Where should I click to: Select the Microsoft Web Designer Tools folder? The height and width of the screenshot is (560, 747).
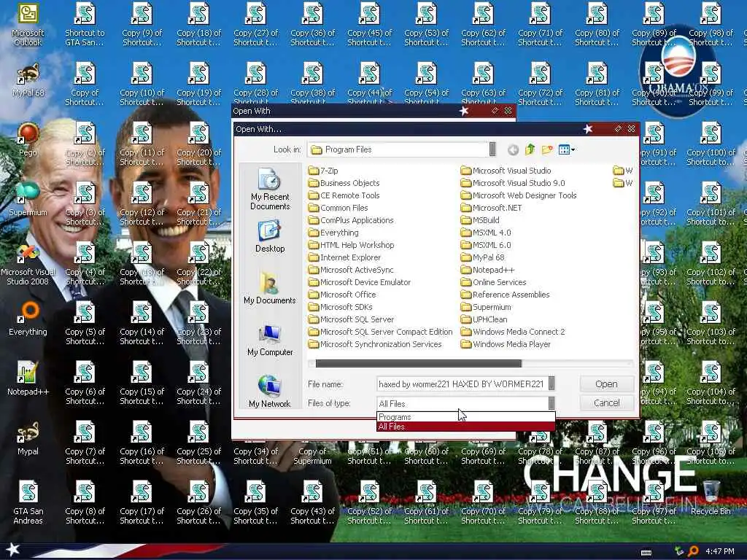pyautogui.click(x=519, y=195)
